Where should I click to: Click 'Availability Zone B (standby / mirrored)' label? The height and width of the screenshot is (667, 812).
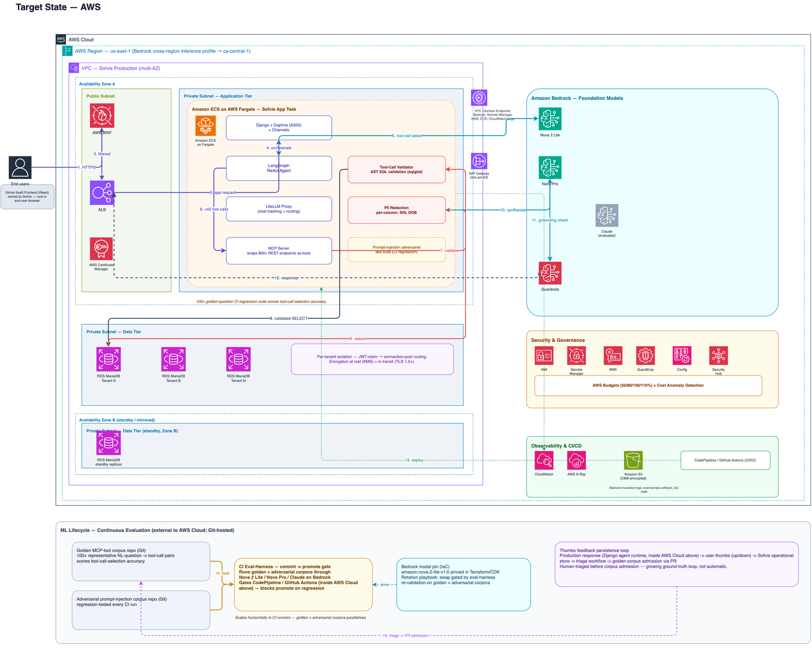(117, 420)
